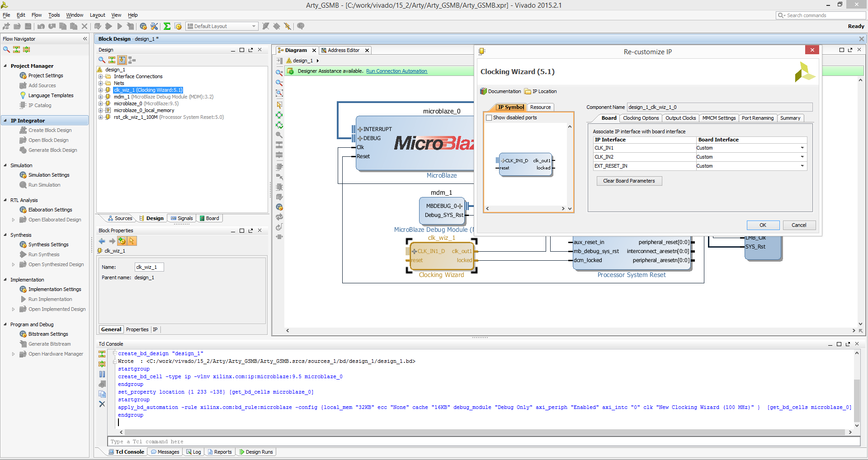Copy Tcl Console contents icon
This screenshot has width=868, height=460.
tap(102, 394)
